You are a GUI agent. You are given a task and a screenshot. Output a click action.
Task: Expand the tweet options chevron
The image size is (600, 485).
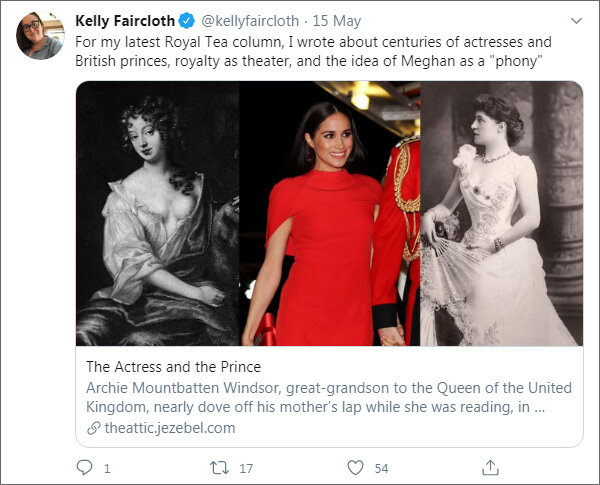pos(574,21)
